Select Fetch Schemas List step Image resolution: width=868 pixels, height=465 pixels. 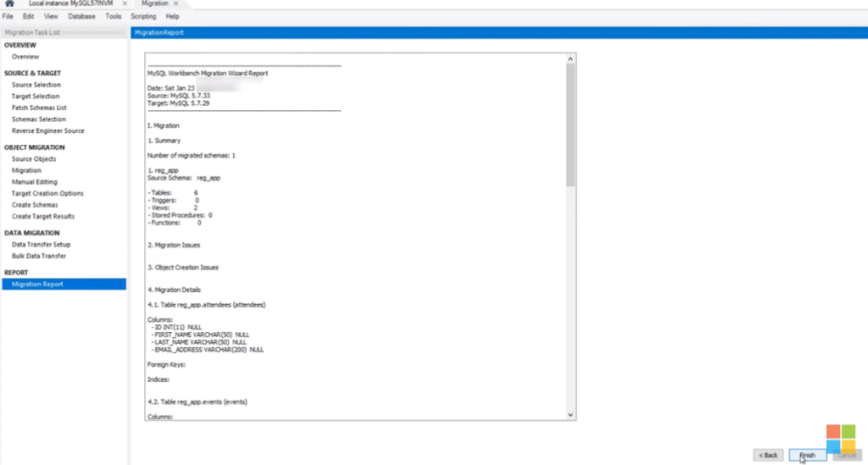[x=39, y=108]
